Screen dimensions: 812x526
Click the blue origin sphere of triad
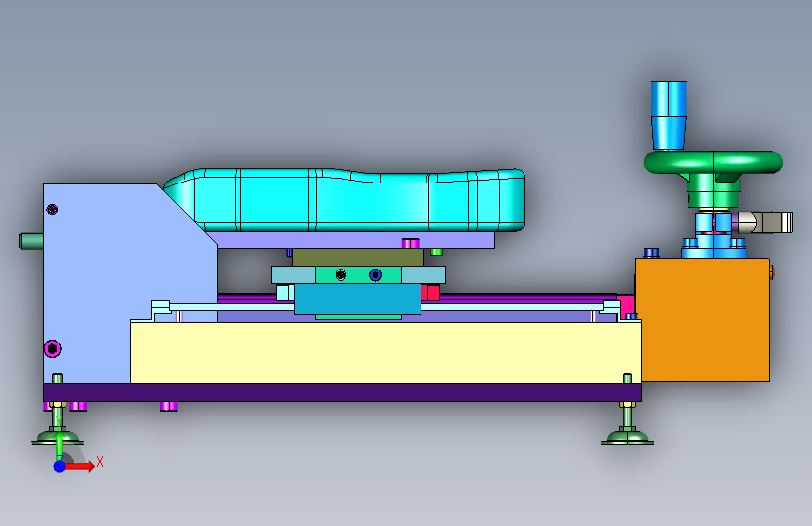click(60, 466)
